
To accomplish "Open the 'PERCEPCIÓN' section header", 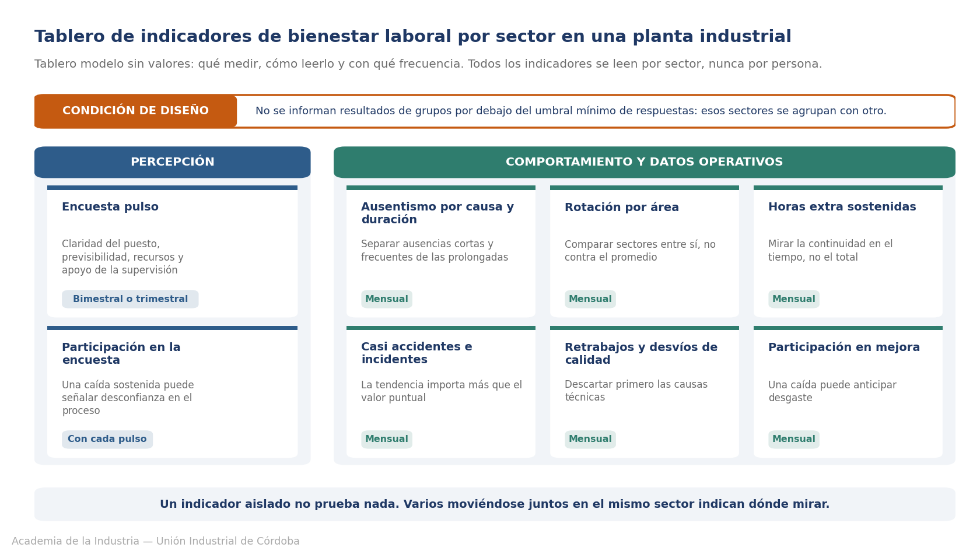I will pos(173,162).
